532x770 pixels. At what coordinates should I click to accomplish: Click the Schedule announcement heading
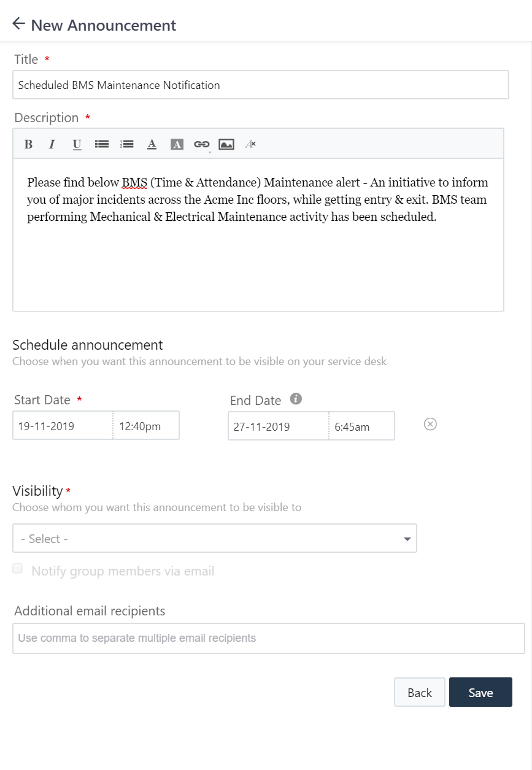click(x=88, y=344)
